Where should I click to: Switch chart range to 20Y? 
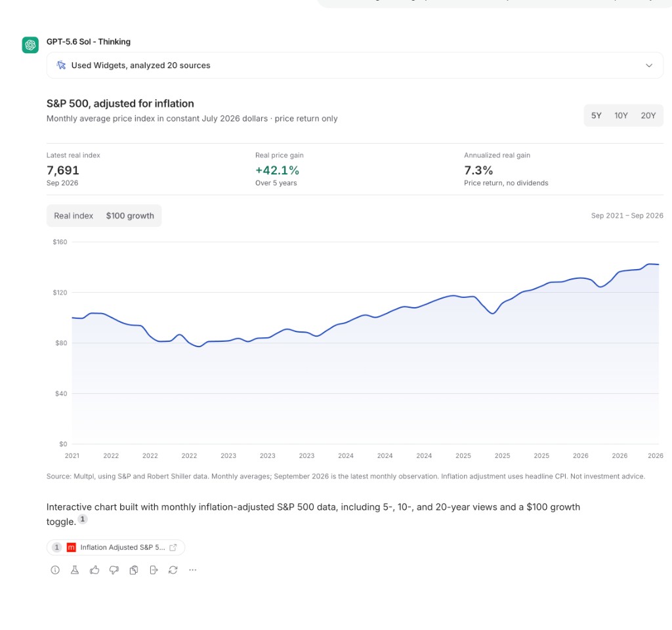[x=648, y=115]
